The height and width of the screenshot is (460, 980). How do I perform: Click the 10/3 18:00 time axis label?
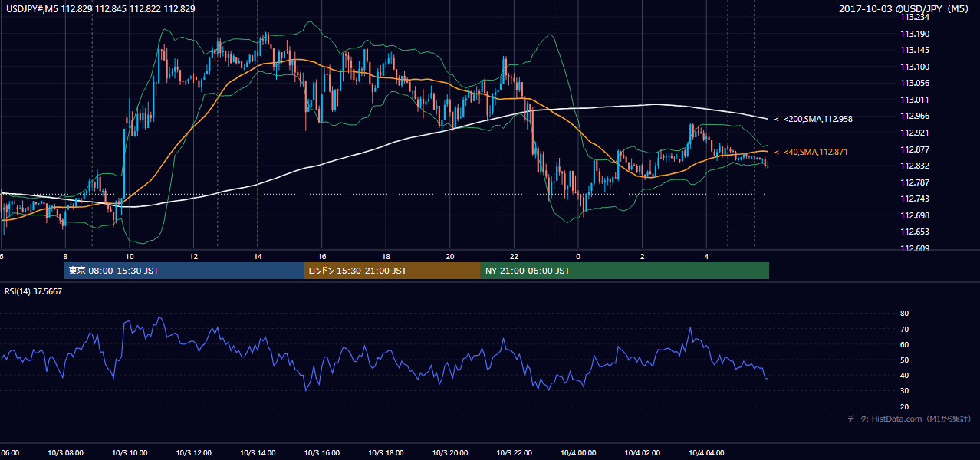tap(386, 452)
